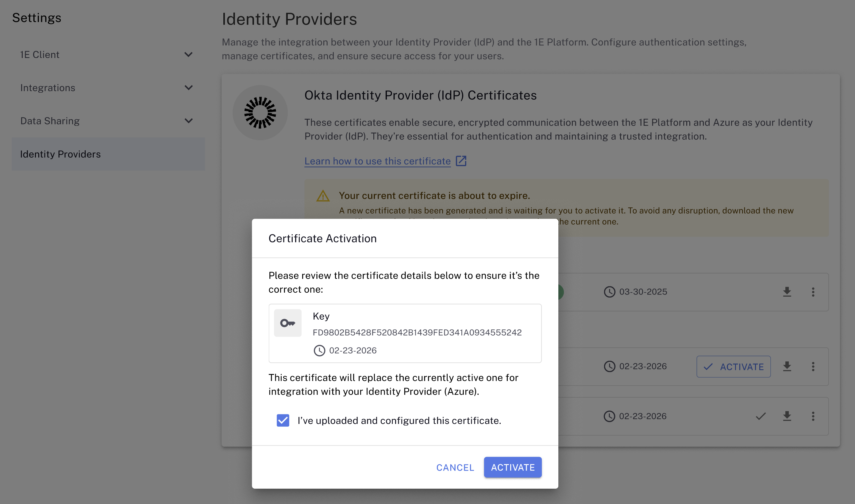The width and height of the screenshot is (855, 504).
Task: Open 'Learn how to use this certificate' link
Action: (377, 161)
